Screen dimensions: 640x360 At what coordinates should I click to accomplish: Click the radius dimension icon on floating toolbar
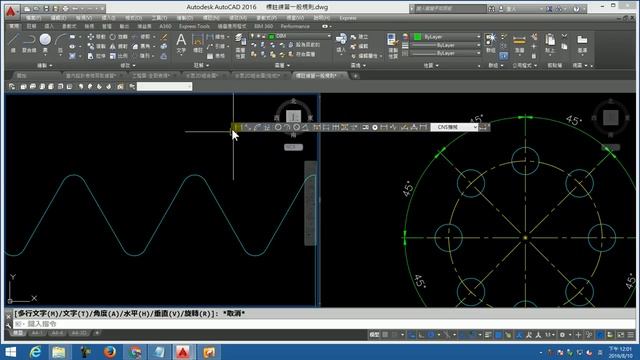click(278, 127)
